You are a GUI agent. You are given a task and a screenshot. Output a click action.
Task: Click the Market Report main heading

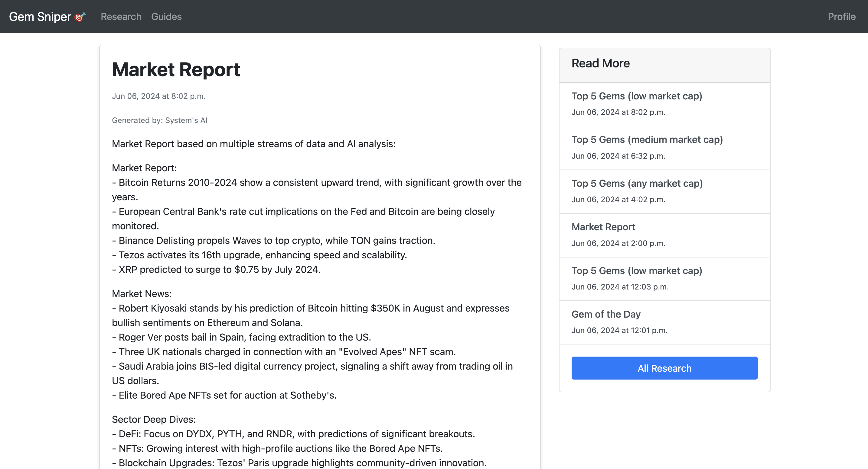(175, 70)
